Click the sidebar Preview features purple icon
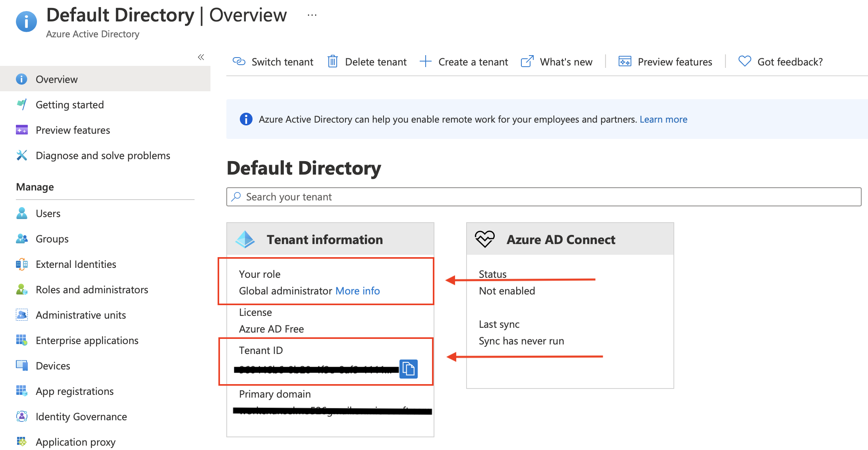868x450 pixels. (21, 130)
